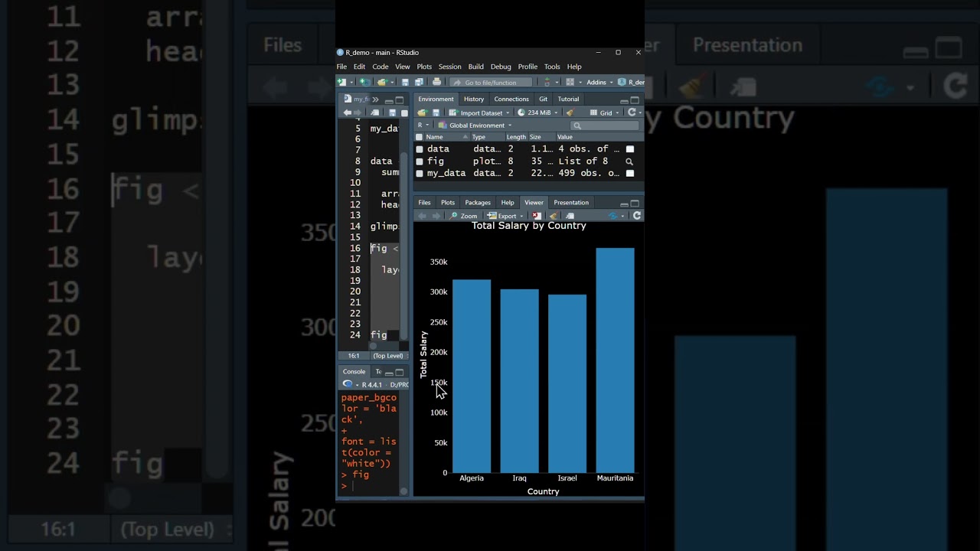Click the Open file folder icon in main toolbar
This screenshot has width=980, height=551.
click(382, 82)
